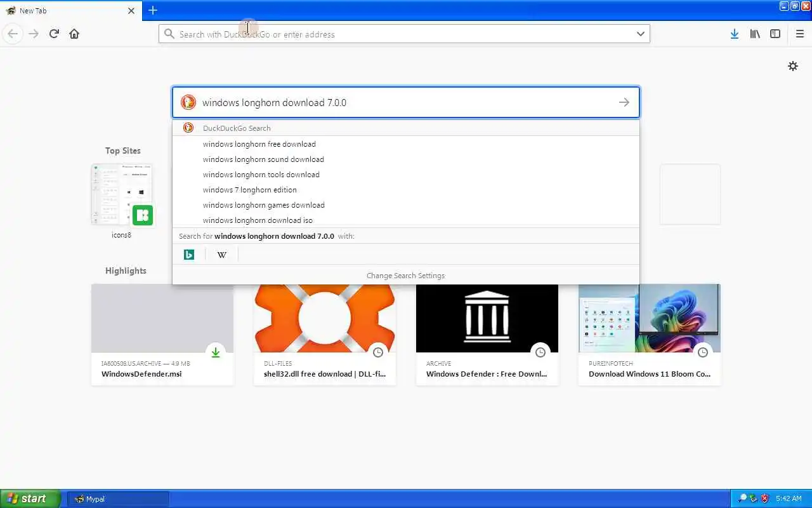Choose suggestion 'windows 7 longhorn edition'
812x508 pixels.
406,190
